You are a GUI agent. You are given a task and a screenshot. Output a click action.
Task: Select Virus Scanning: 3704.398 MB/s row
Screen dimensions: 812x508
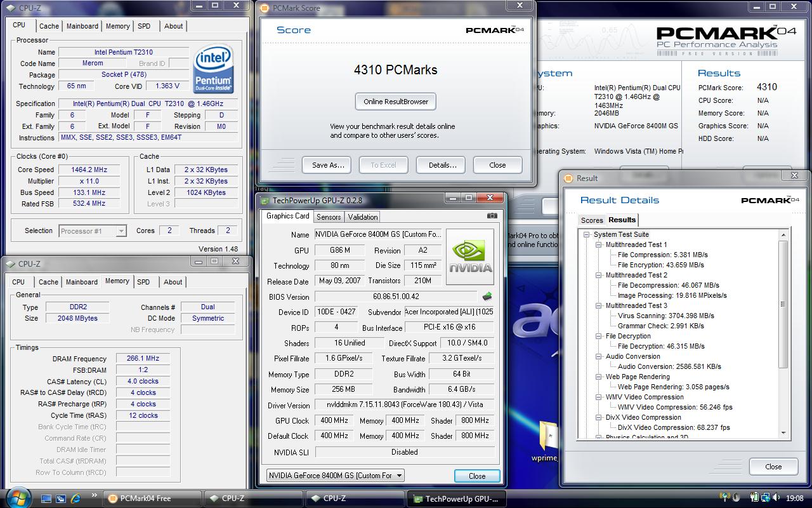click(x=665, y=316)
